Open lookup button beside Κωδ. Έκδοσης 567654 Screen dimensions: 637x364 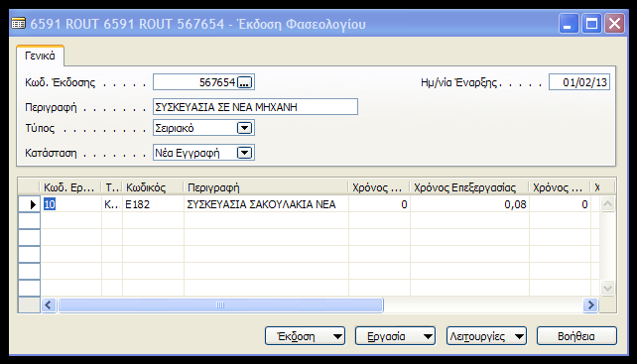coord(244,82)
